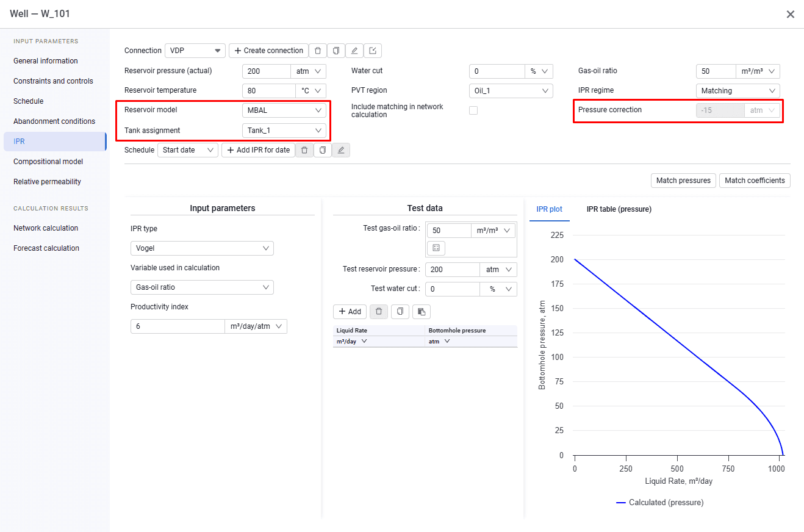
Task: Edit the IPR date via the Schedule pencil
Action: (x=341, y=150)
